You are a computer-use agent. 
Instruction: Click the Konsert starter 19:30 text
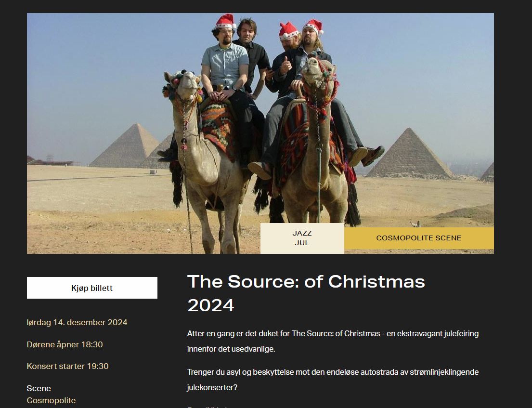coord(67,366)
